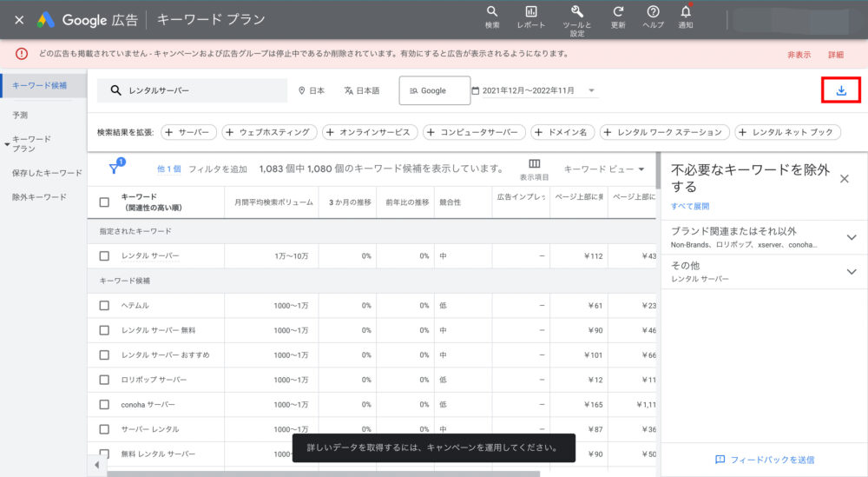Check the ロリポップ サーバー row
Viewport: 868px width, 477px height.
104,380
